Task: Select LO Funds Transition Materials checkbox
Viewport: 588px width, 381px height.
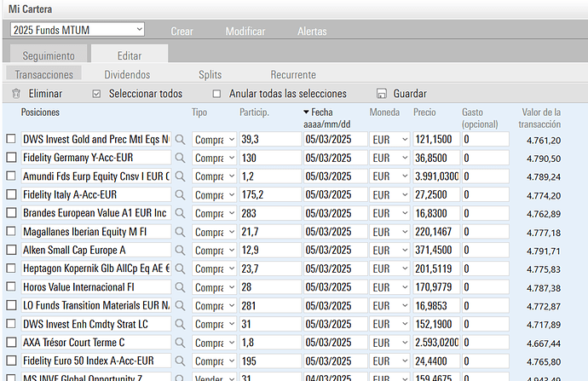Action: tap(11, 305)
